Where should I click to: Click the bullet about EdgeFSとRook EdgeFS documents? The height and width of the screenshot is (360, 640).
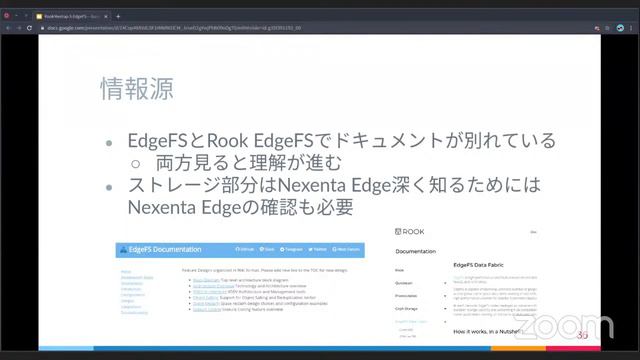pyautogui.click(x=342, y=140)
